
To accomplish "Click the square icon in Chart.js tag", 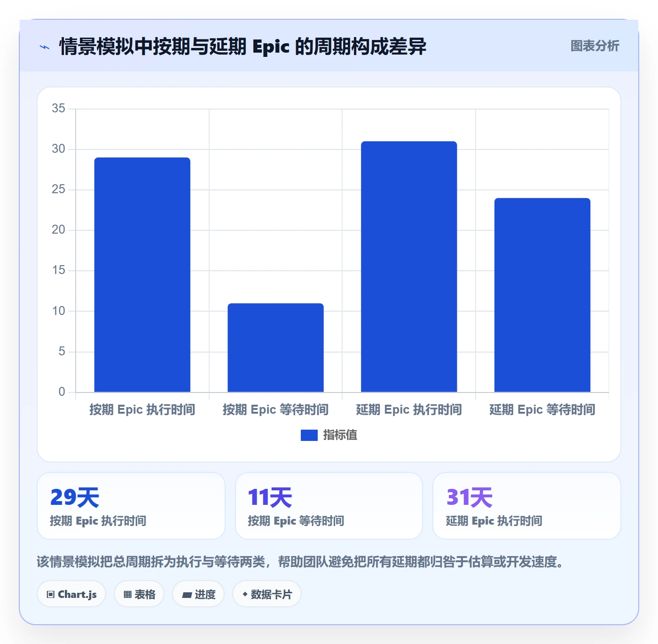I will 51,595.
